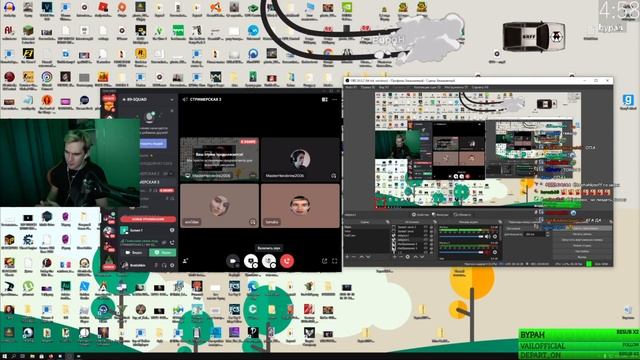Open second mixer channel gear settings in OBS
The height and width of the screenshot is (360, 640).
click(x=495, y=252)
